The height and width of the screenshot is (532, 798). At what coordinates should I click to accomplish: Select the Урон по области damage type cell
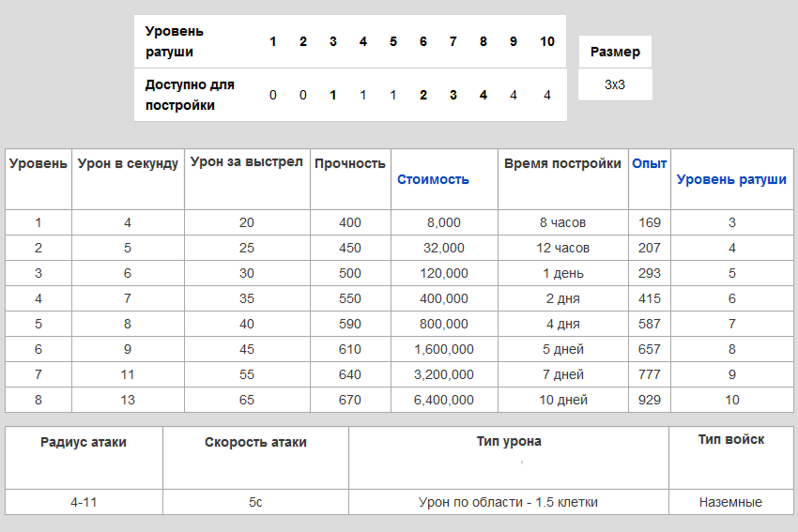pyautogui.click(x=508, y=502)
